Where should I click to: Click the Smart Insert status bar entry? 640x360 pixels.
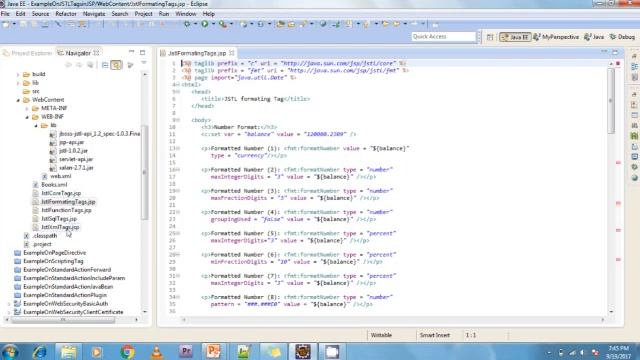pos(435,335)
